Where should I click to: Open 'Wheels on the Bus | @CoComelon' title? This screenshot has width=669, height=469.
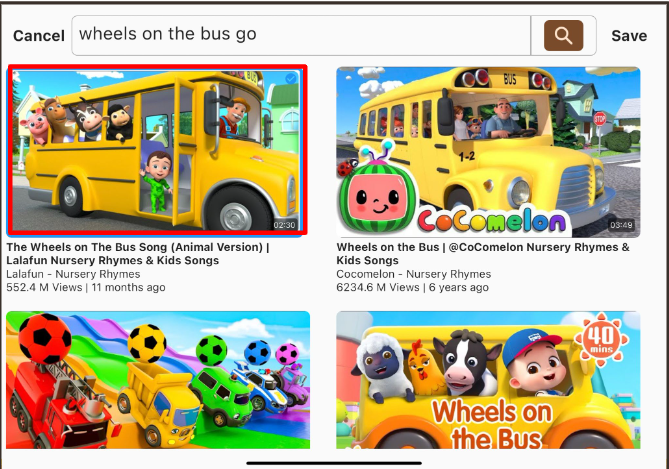(483, 253)
